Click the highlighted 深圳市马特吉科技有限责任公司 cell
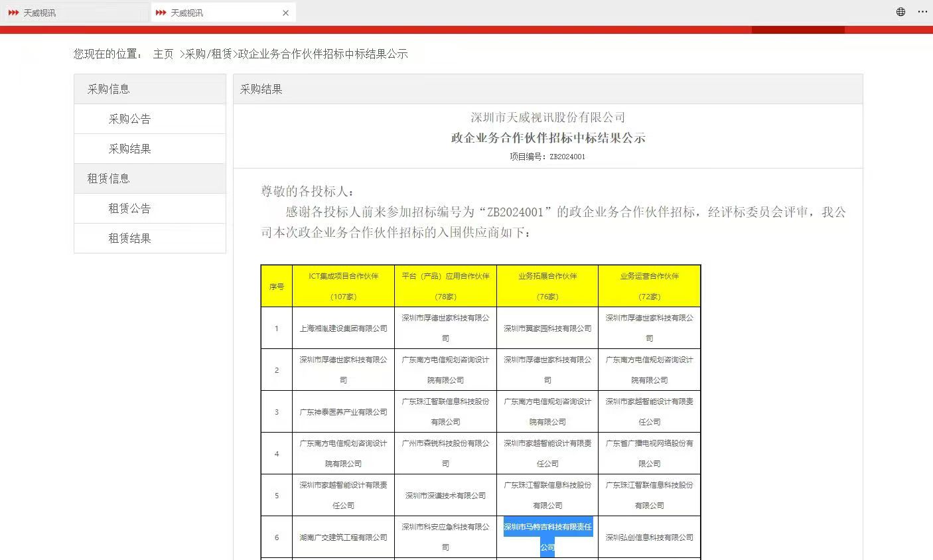 (x=547, y=537)
